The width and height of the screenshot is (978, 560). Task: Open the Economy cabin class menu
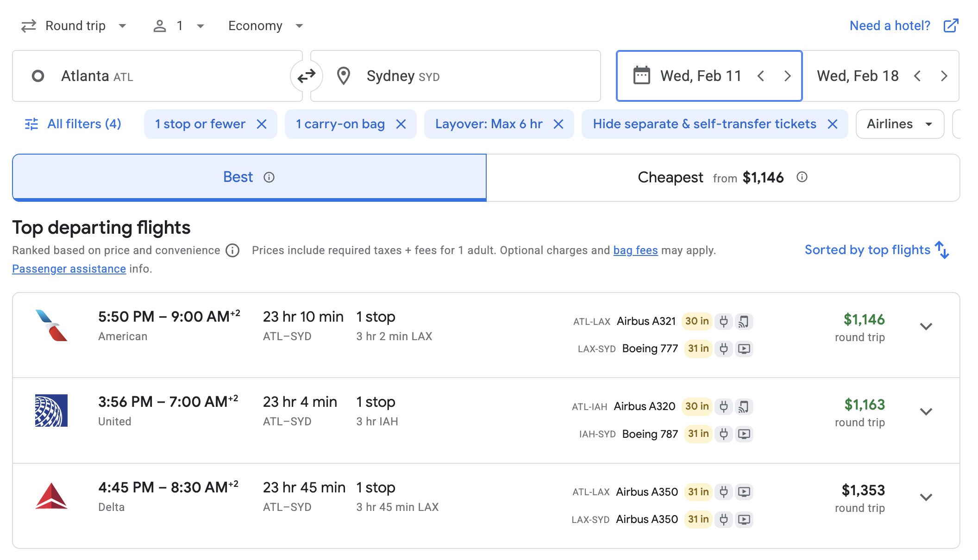pyautogui.click(x=264, y=25)
